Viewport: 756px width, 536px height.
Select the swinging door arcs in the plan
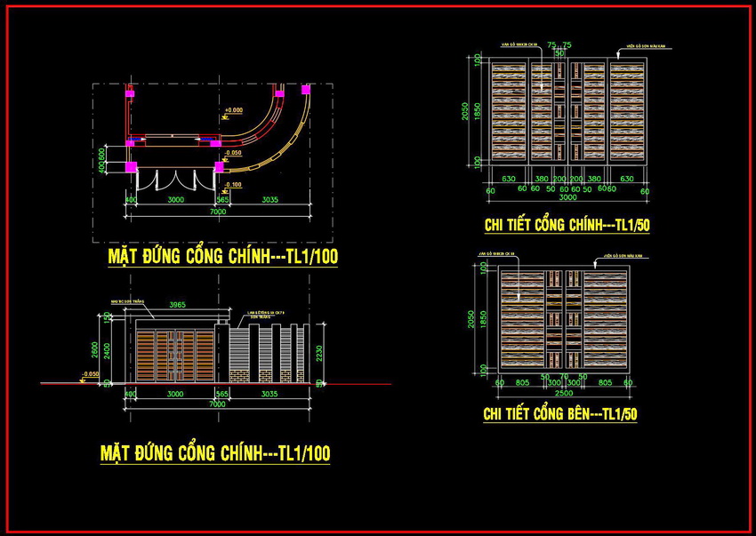click(x=174, y=180)
